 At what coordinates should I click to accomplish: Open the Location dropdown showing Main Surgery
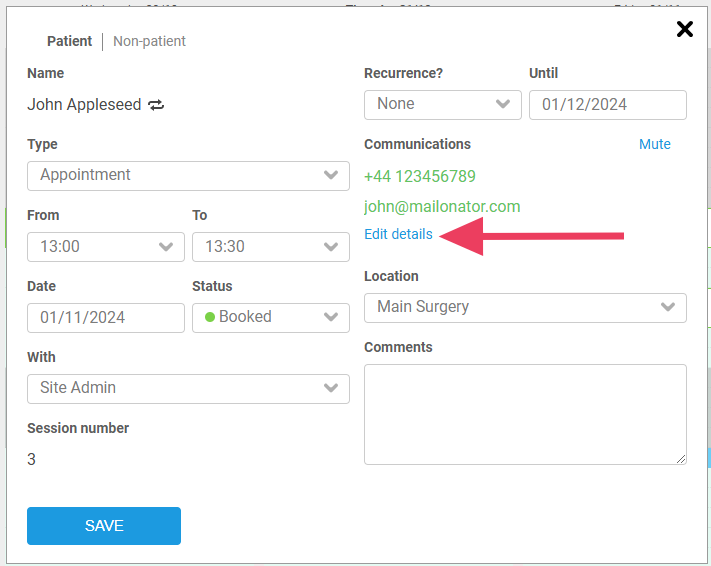525,307
